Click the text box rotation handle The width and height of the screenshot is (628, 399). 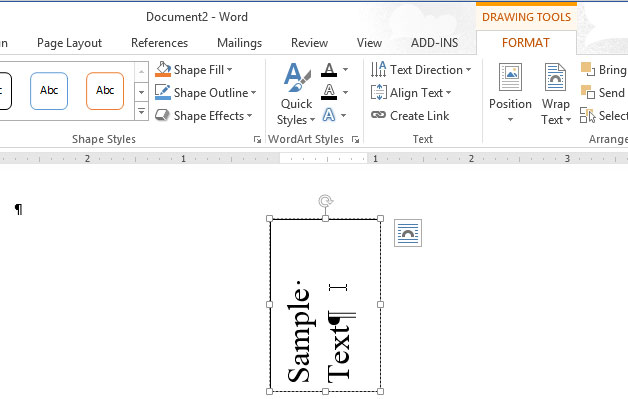pyautogui.click(x=325, y=201)
